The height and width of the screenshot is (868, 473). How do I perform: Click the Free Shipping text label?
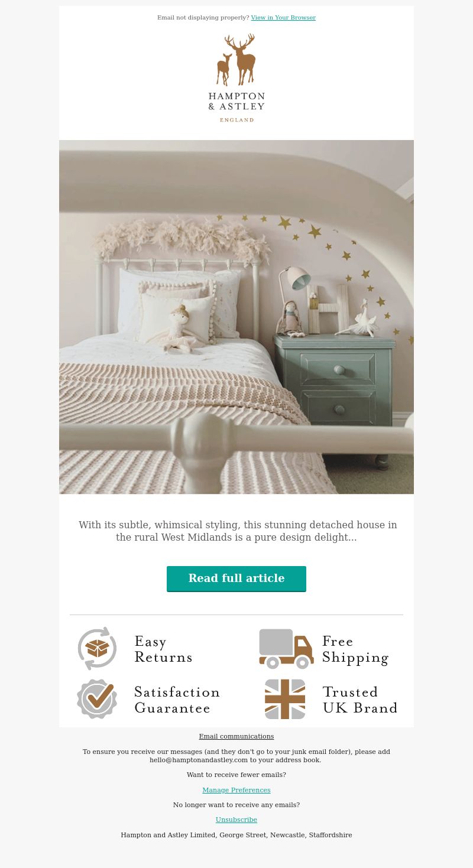point(355,649)
